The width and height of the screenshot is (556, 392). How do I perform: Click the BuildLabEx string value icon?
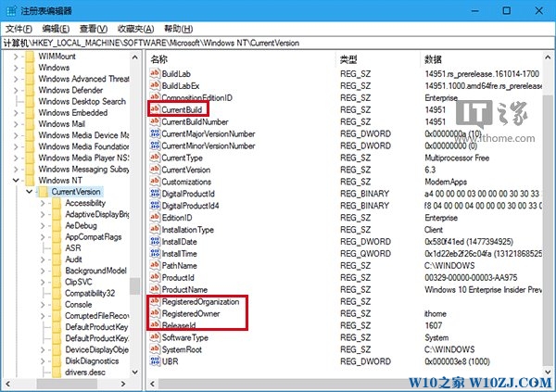pos(155,85)
